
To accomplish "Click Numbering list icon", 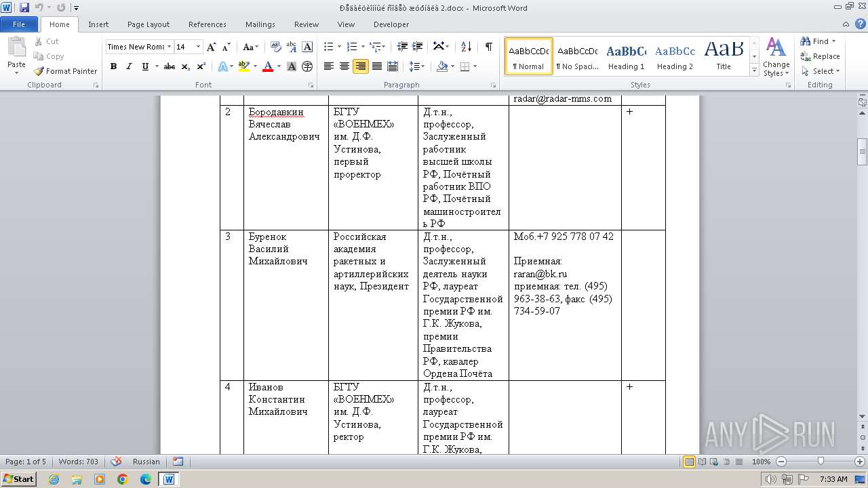I will [352, 47].
